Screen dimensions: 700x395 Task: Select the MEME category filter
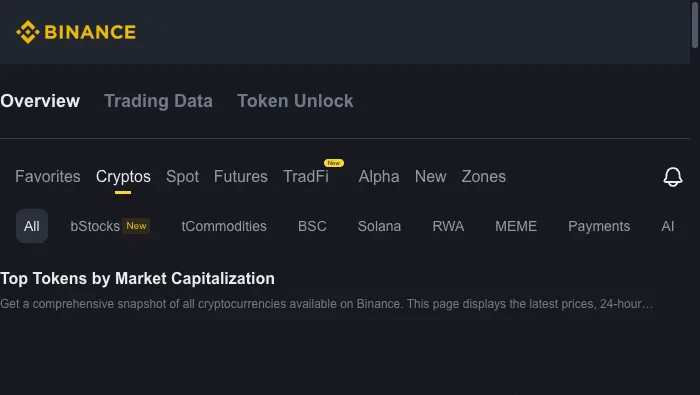(516, 226)
